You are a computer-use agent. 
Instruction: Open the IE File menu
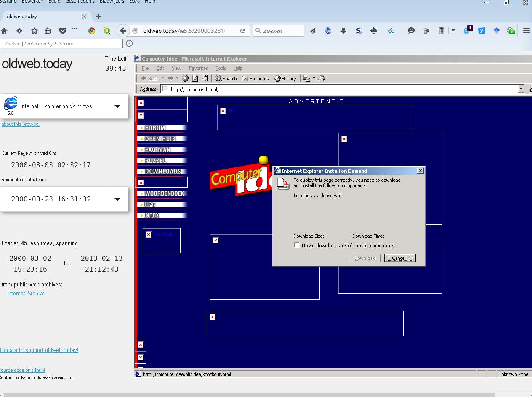coord(145,68)
